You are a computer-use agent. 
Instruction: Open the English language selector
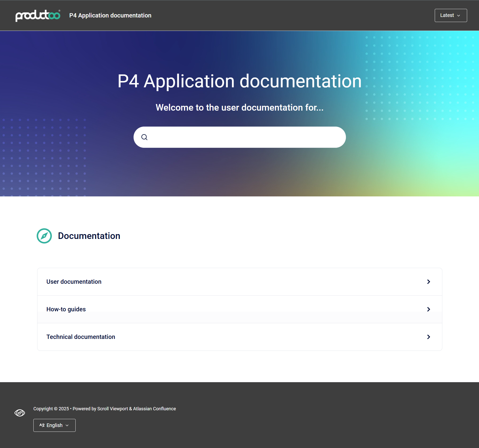pos(54,425)
